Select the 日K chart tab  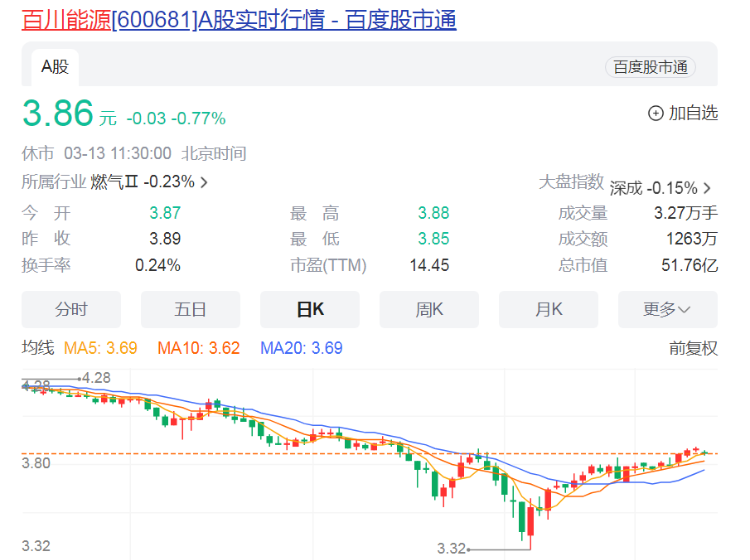click(x=310, y=309)
